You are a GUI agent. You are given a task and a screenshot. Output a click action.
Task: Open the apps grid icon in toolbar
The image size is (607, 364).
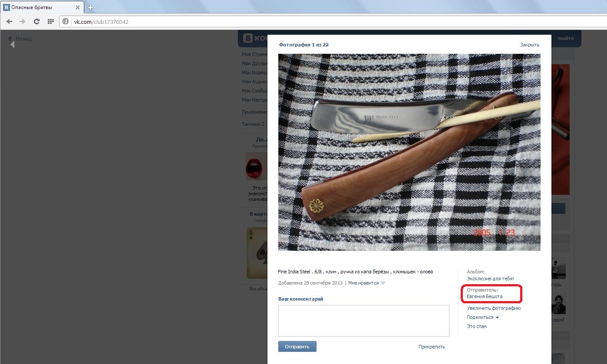pyautogui.click(x=50, y=21)
